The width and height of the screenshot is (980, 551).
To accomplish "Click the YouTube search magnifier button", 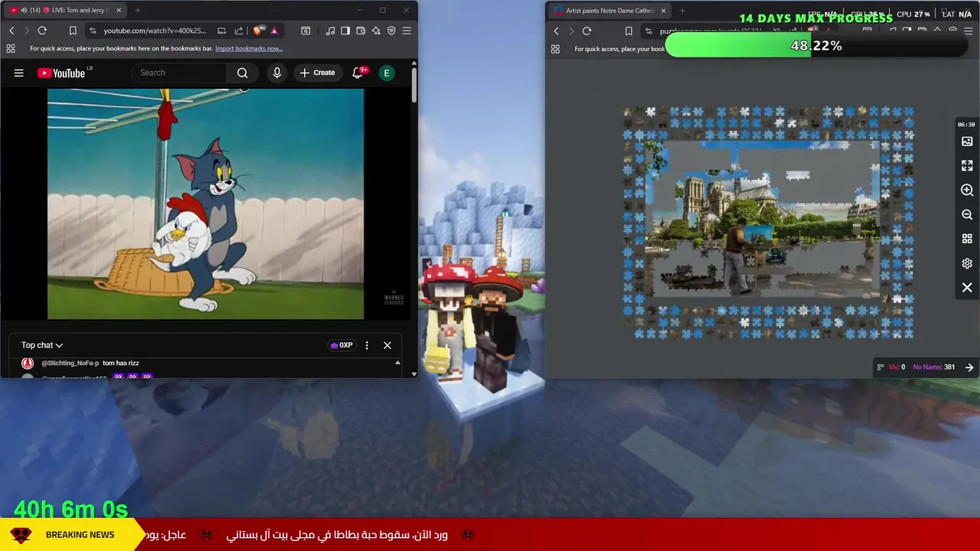I will (242, 73).
